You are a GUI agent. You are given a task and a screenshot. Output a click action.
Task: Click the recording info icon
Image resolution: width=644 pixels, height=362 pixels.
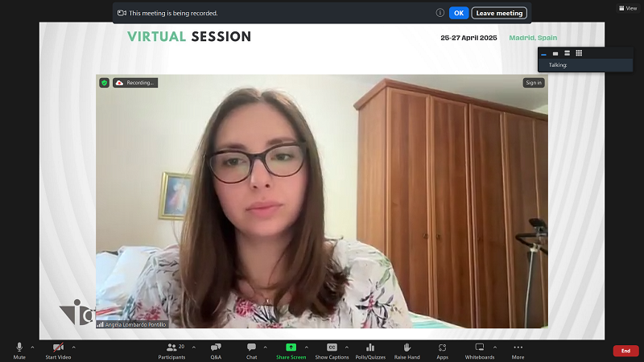tap(440, 13)
